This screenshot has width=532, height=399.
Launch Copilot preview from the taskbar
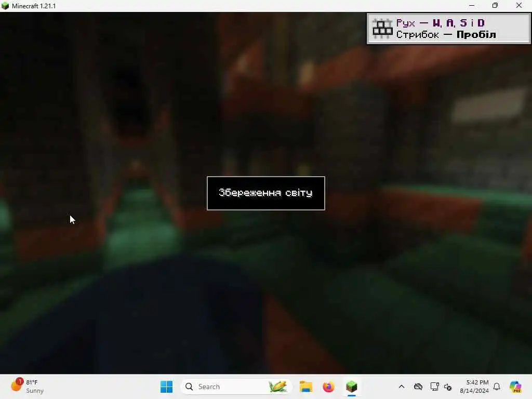515,387
